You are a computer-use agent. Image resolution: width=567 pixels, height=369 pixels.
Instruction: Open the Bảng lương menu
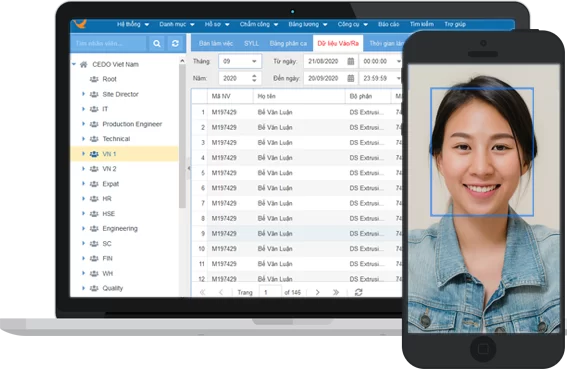click(x=308, y=24)
